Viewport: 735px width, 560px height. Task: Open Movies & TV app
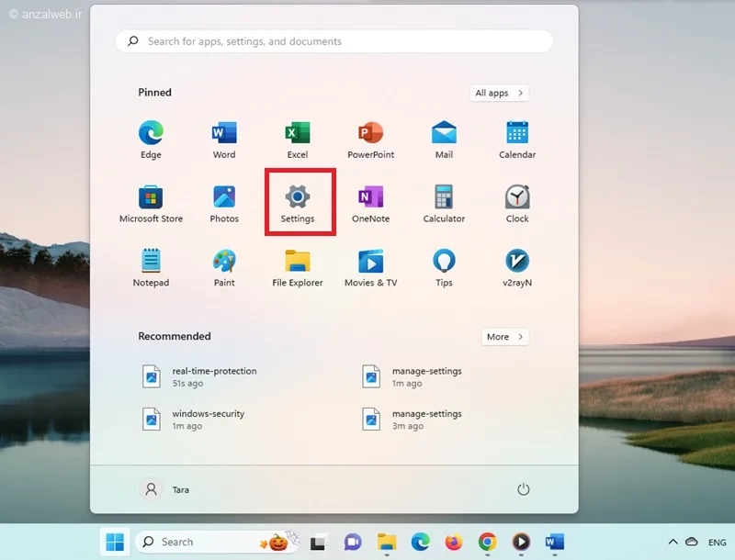(370, 266)
